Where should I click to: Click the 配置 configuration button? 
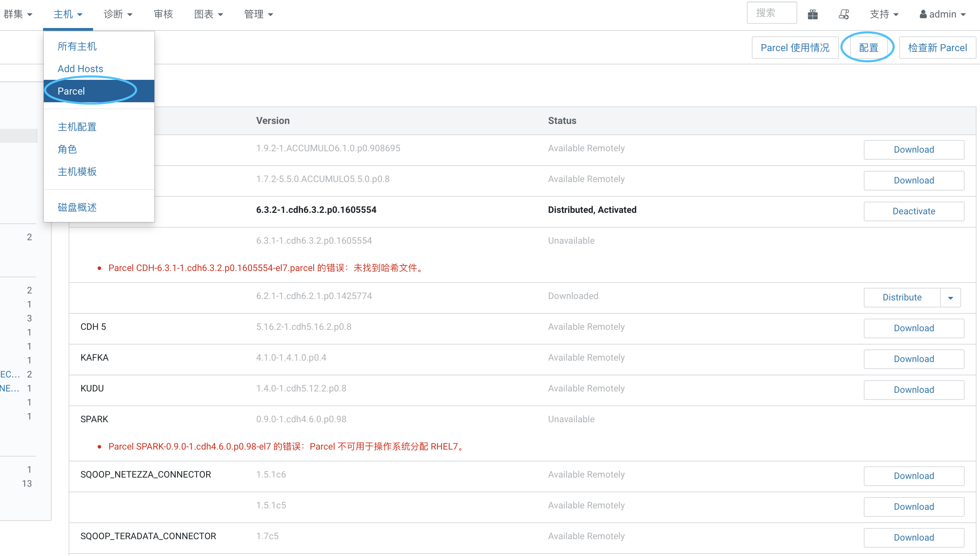868,48
